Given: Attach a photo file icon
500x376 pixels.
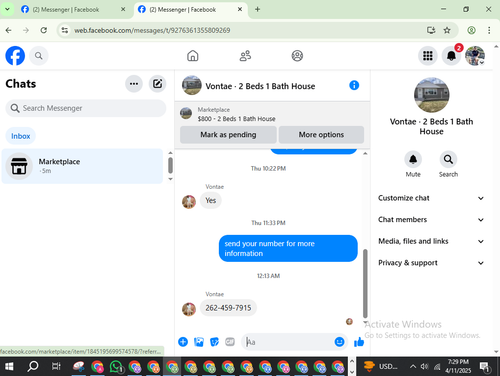Looking at the screenshot, I should click(x=199, y=342).
